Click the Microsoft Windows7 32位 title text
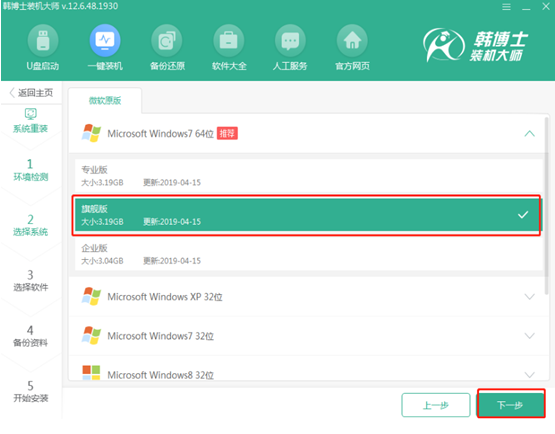 [x=160, y=336]
